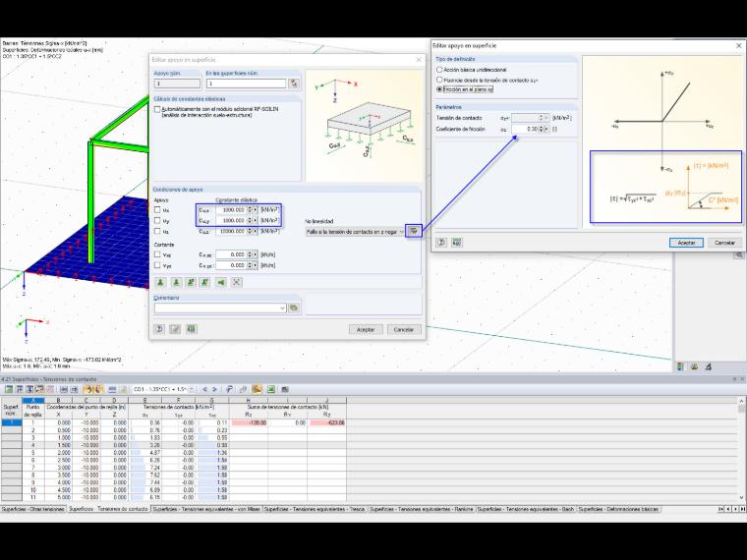
Task: Click fifth green arrow support icon in dialog
Action: [221, 282]
